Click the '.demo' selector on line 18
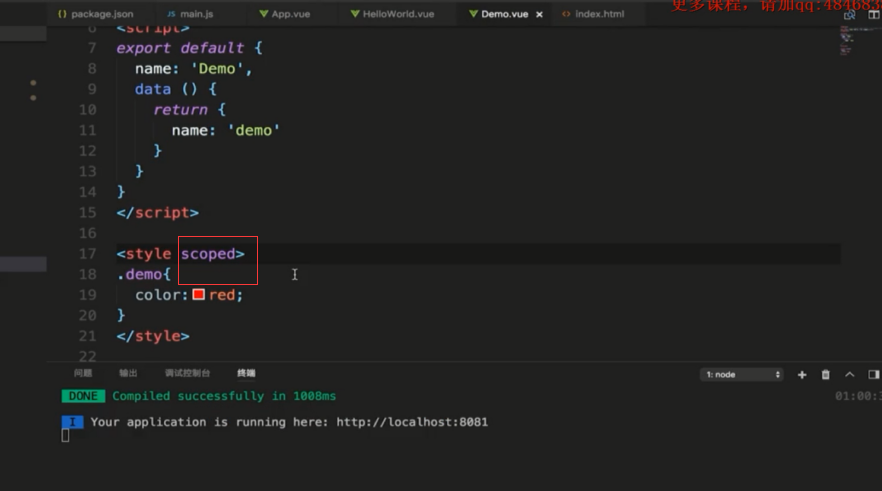The height and width of the screenshot is (491, 882). point(140,274)
